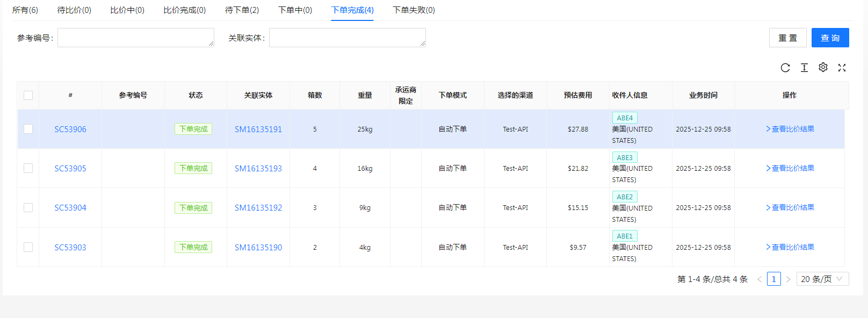Select the checkbox for row SC53906
868x318 pixels.
point(28,129)
